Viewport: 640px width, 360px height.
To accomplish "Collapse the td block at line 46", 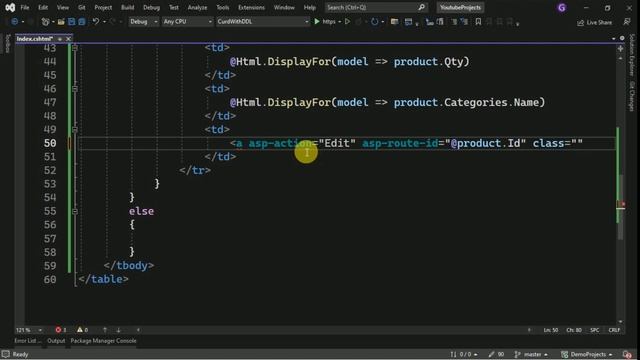I will point(75,89).
